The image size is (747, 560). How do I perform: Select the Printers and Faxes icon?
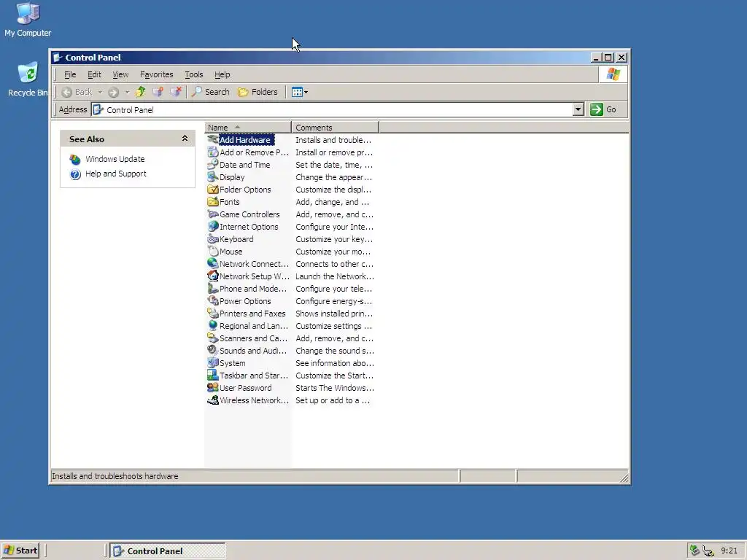pyautogui.click(x=213, y=313)
